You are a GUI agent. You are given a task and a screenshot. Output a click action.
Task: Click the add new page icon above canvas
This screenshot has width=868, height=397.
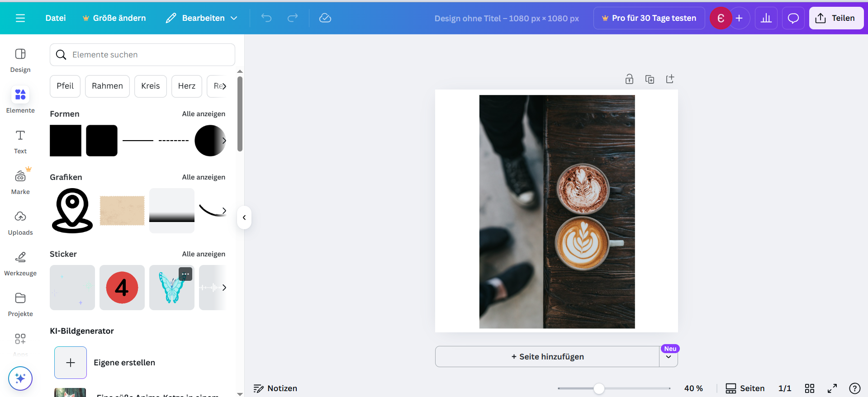670,79
